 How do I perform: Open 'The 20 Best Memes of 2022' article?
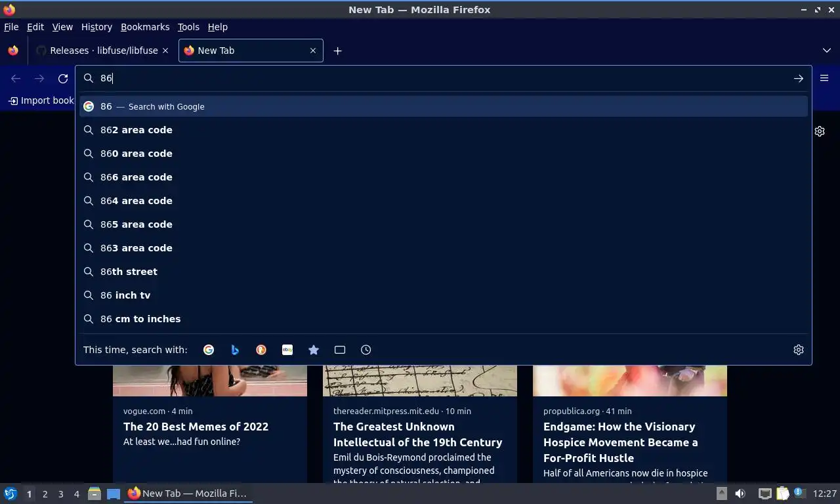[196, 427]
